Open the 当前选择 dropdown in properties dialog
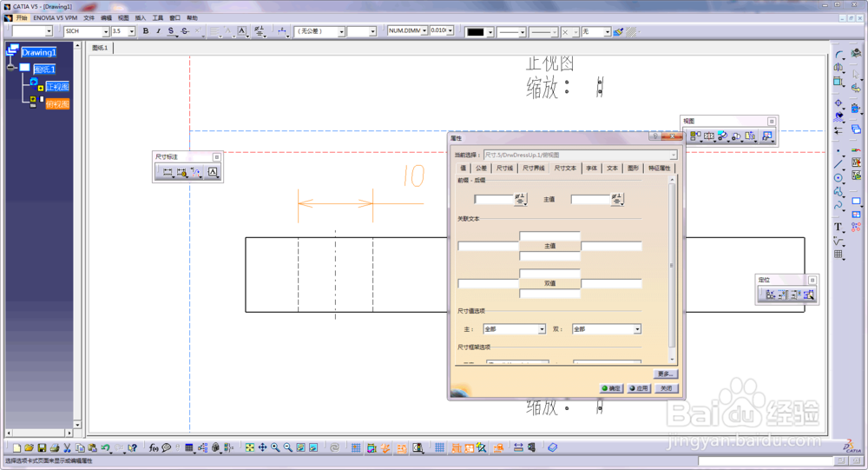This screenshot has height=470, width=868. [674, 156]
